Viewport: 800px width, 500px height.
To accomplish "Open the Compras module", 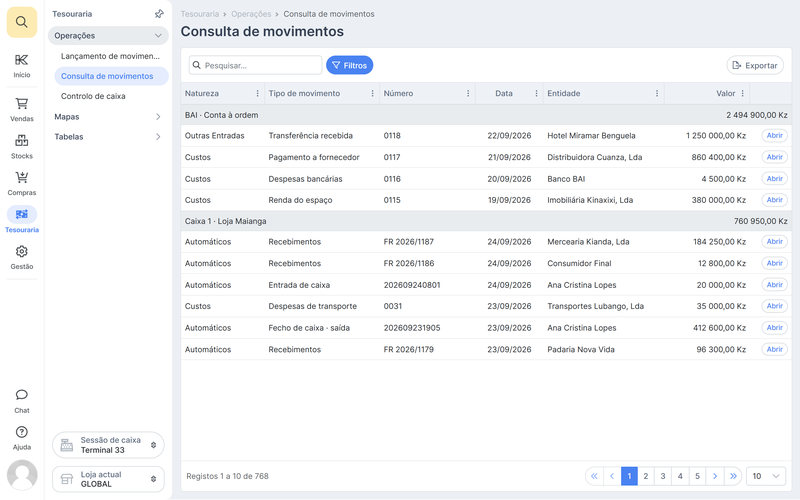I will [x=21, y=184].
